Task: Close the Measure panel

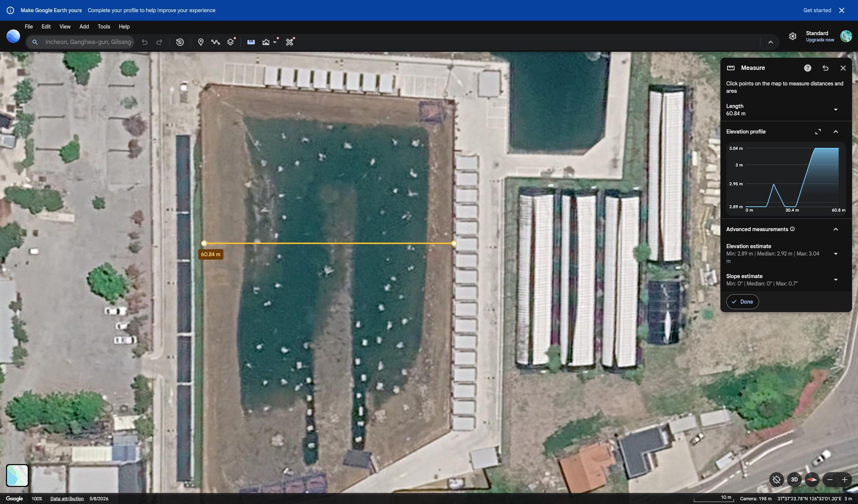Action: click(x=843, y=68)
